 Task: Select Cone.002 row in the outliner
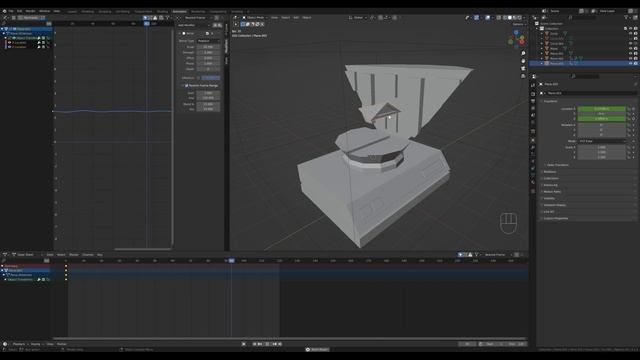[x=584, y=44]
